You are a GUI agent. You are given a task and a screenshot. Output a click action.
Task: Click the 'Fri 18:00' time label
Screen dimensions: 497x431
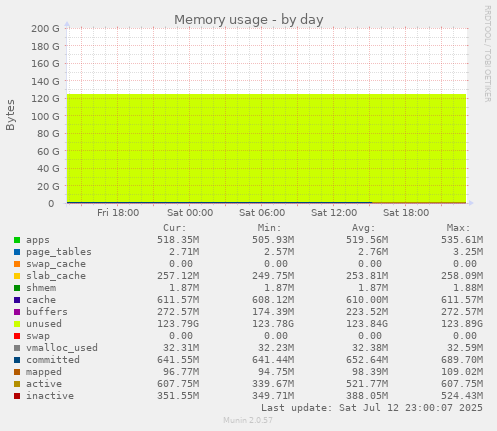click(x=118, y=213)
